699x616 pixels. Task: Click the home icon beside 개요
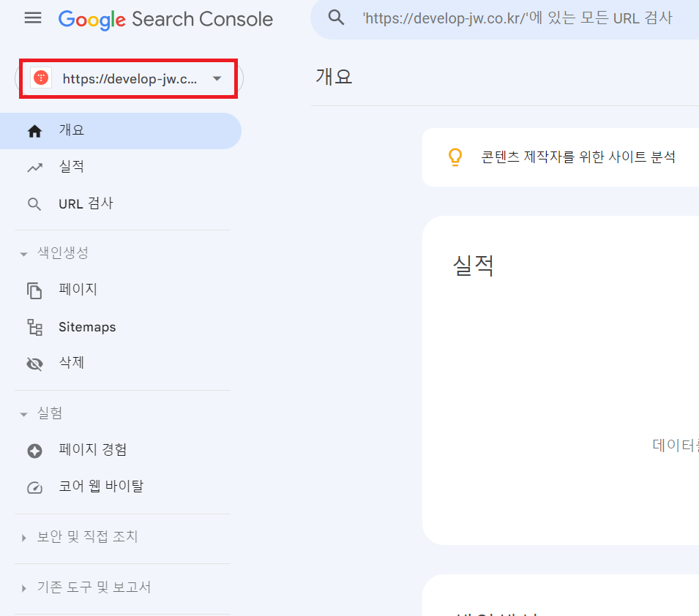click(34, 131)
